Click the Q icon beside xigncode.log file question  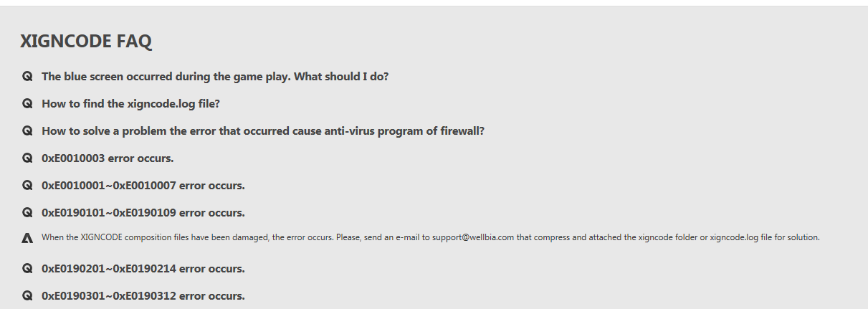point(27,103)
